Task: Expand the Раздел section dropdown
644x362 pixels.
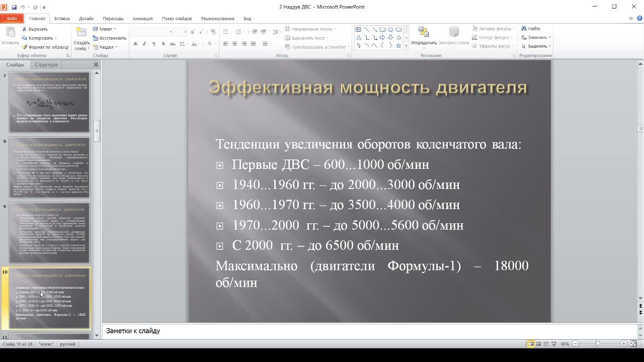Action: (105, 47)
